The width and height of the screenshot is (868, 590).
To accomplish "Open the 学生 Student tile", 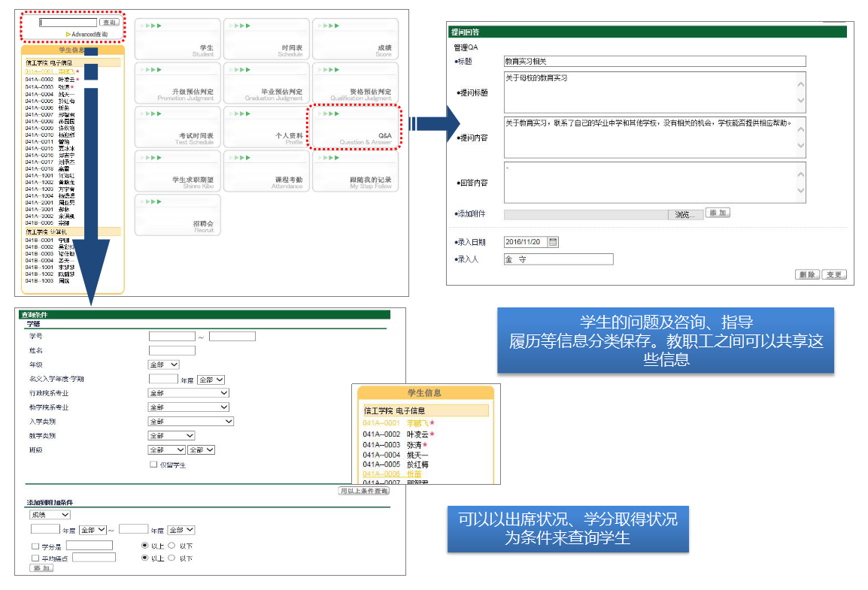I will click(178, 39).
